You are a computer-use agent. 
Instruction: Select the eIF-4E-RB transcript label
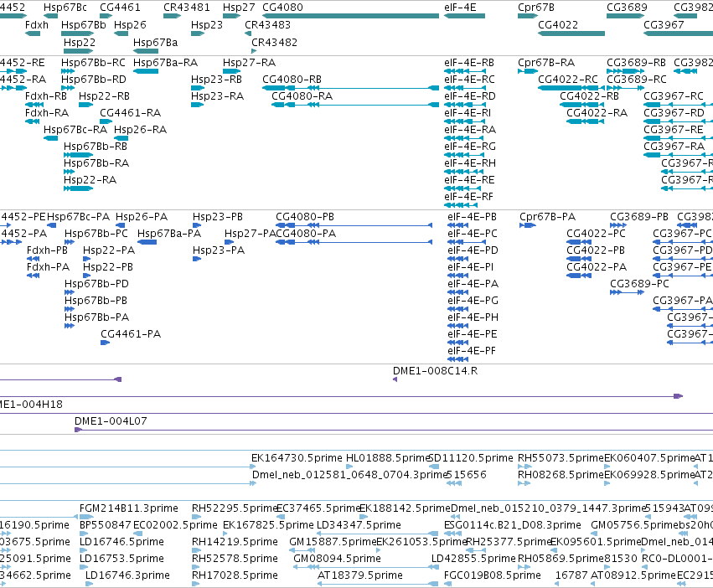pos(469,62)
